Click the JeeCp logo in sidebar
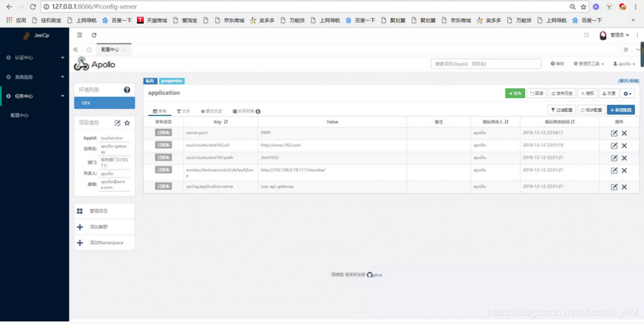Image resolution: width=644 pixels, height=324 pixels. tap(35, 35)
